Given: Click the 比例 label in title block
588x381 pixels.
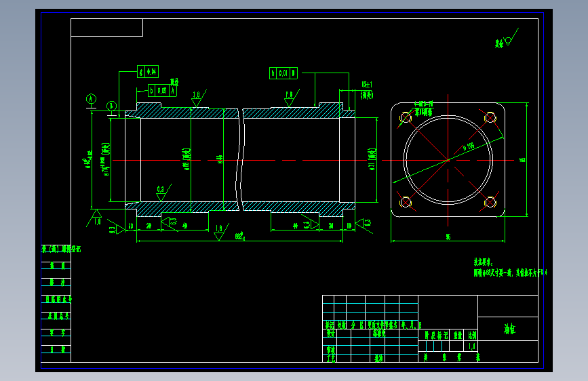Looking at the screenshot, I should coord(472,335).
